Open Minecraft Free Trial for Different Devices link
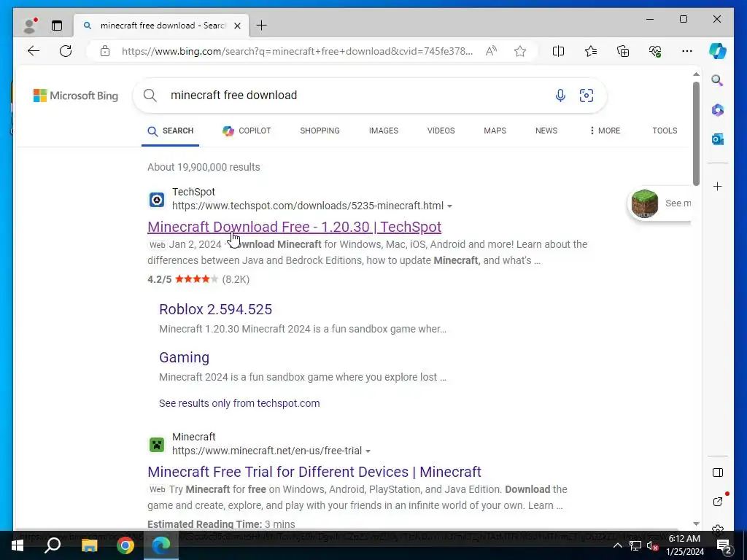 (x=314, y=472)
